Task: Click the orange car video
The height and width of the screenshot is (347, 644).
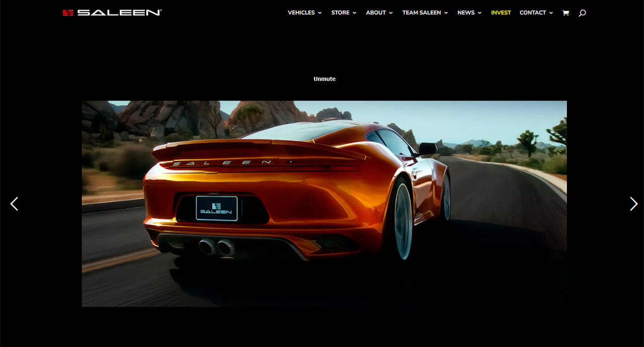Action: pyautogui.click(x=324, y=204)
